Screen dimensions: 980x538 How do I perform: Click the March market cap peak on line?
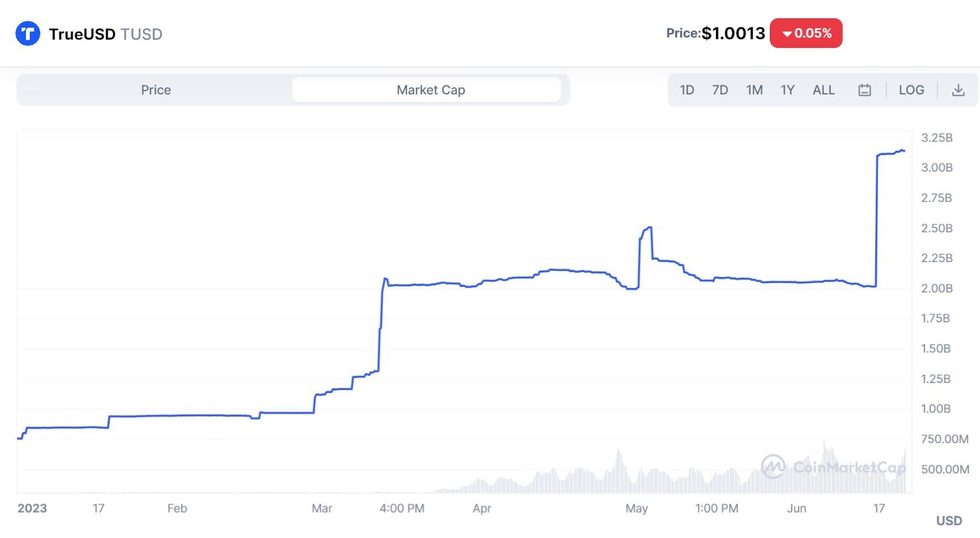[x=385, y=279]
